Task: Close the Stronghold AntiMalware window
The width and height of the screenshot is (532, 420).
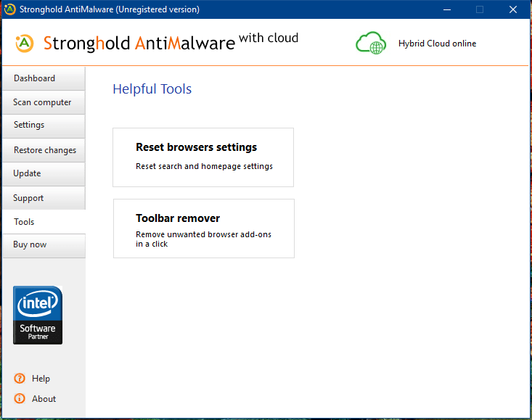Action: [x=513, y=9]
